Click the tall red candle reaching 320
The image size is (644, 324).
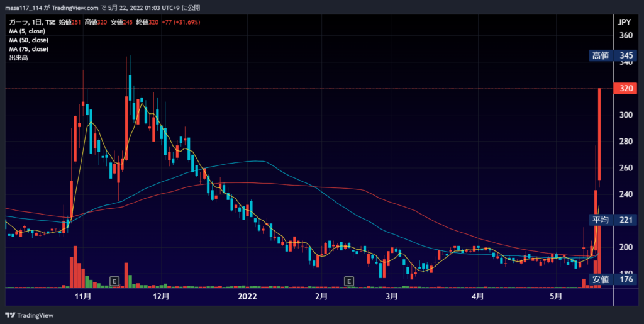point(599,134)
